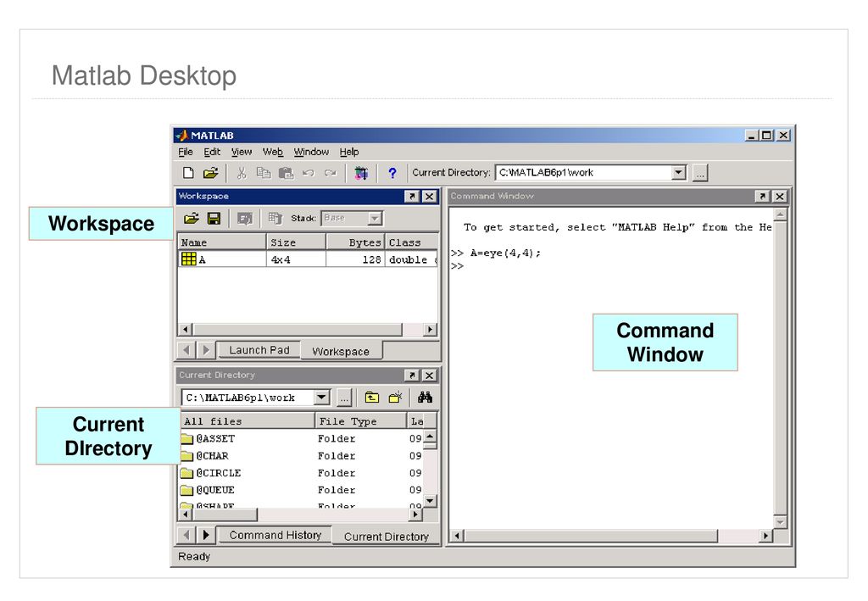Select the @QUEUE folder row

(301, 490)
